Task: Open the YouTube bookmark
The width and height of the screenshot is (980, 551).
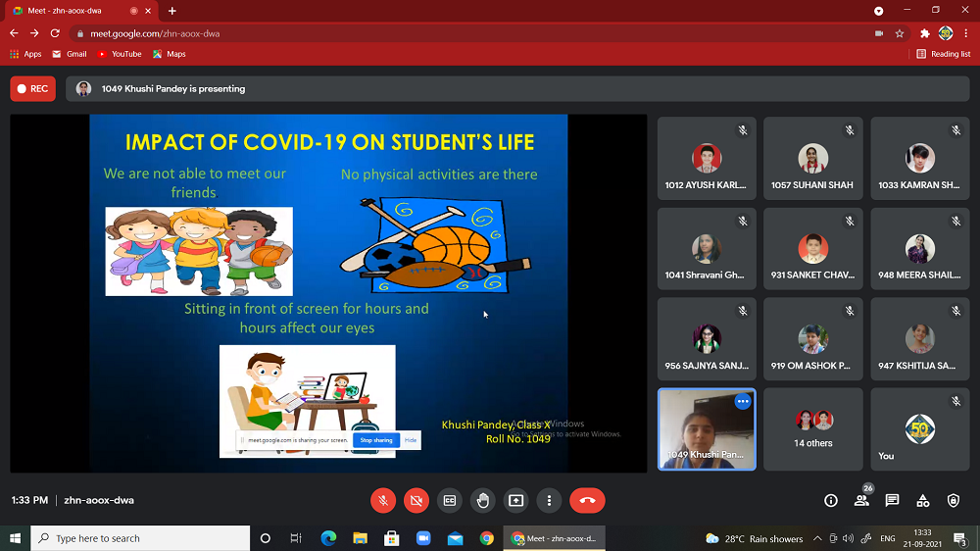Action: [x=120, y=54]
